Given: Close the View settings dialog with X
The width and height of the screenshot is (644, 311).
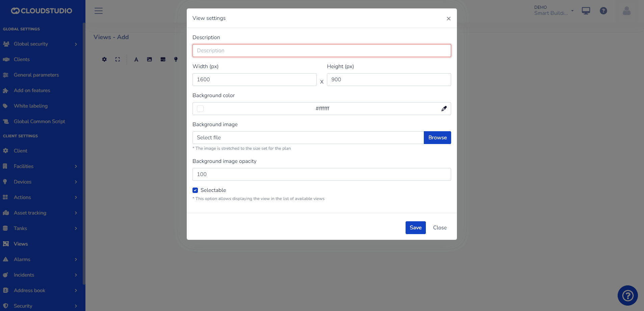Looking at the screenshot, I should [x=448, y=19].
